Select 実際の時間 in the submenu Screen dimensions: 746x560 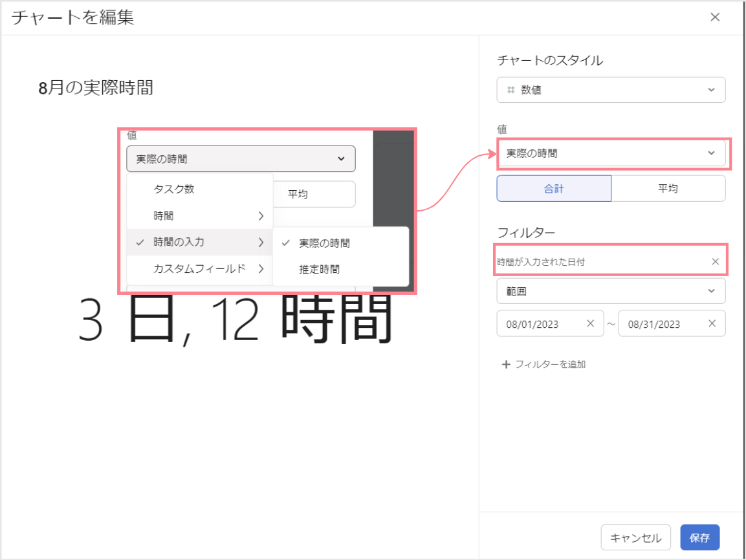coord(340,243)
